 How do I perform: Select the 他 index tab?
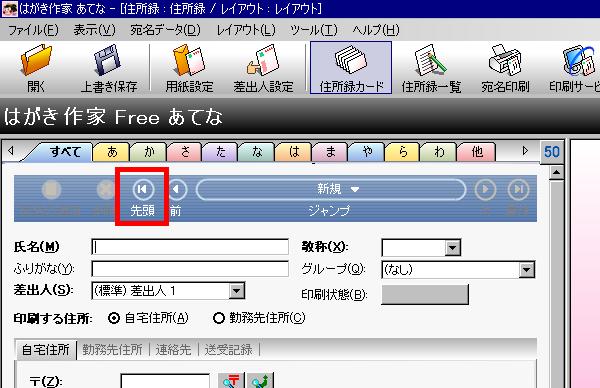[x=477, y=152]
